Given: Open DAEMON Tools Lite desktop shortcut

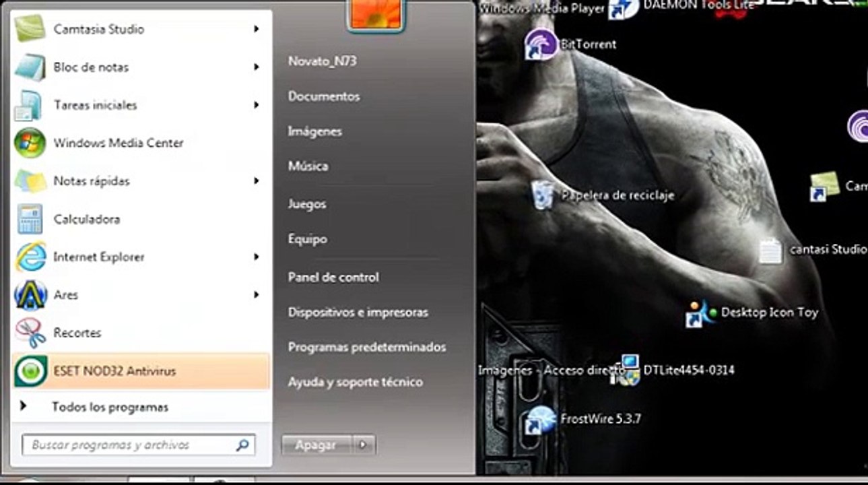Looking at the screenshot, I should coord(624,8).
